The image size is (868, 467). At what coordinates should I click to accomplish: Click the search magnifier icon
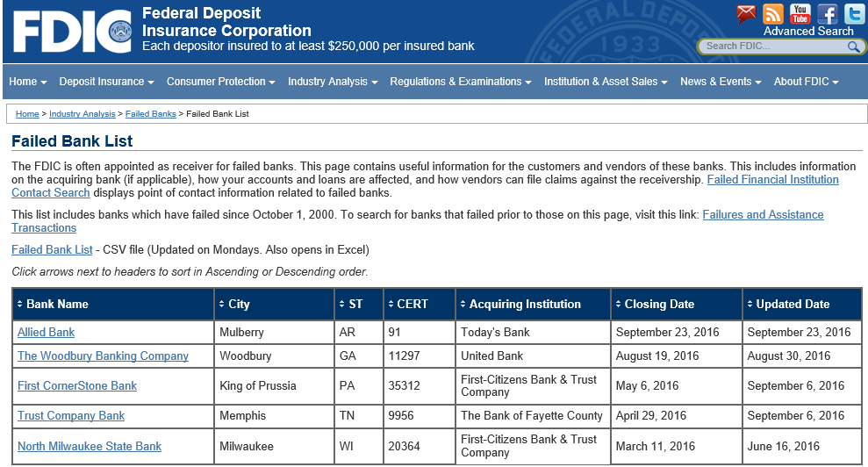click(854, 47)
